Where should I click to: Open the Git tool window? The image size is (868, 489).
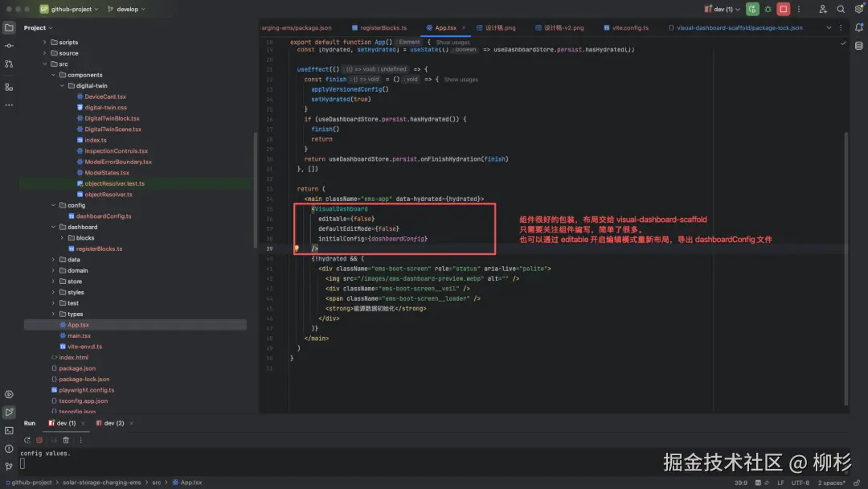click(9, 466)
